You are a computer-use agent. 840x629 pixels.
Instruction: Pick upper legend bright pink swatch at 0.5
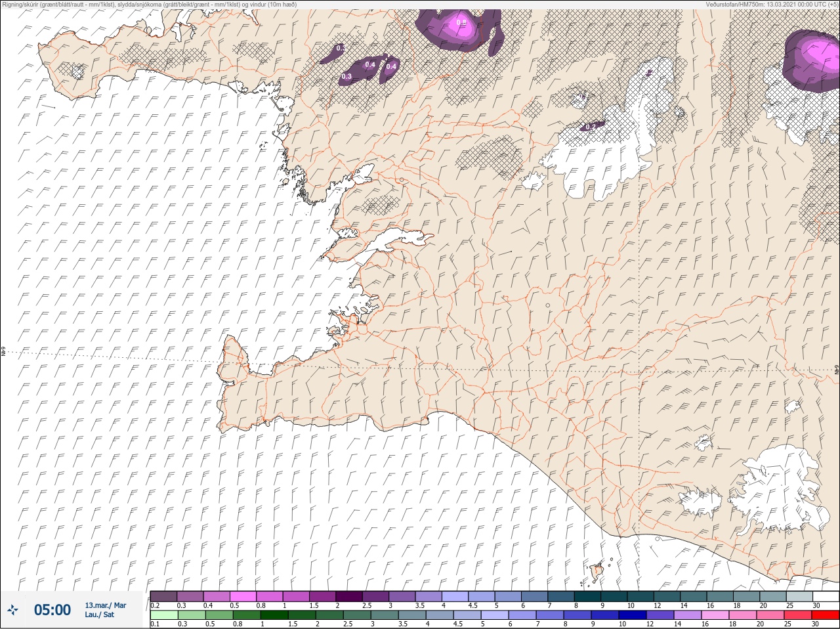pyautogui.click(x=243, y=596)
